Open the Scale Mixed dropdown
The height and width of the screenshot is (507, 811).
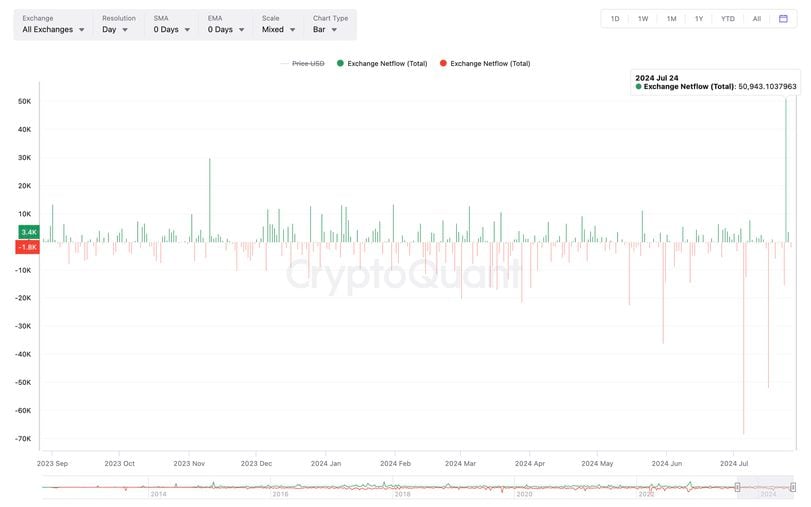pyautogui.click(x=278, y=24)
